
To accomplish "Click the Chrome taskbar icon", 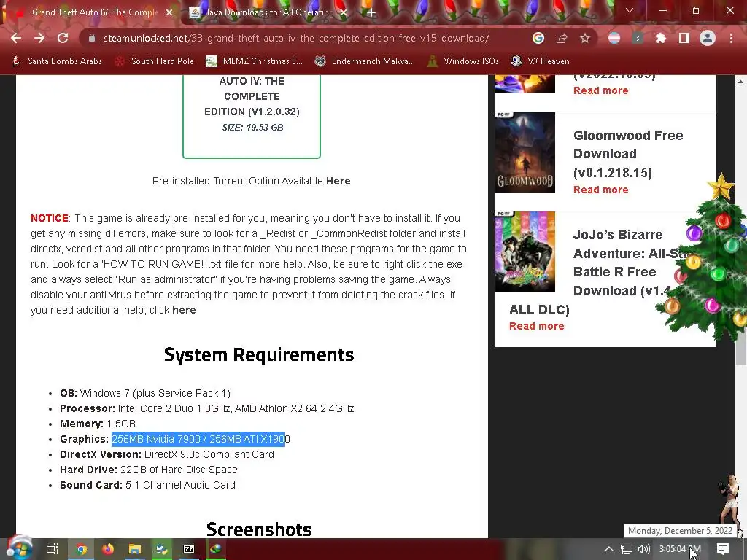I will tap(82, 549).
